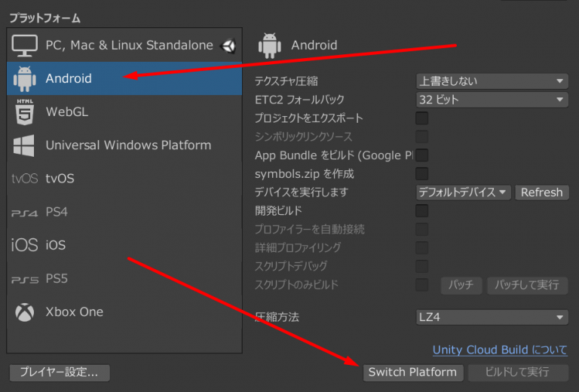This screenshot has height=392, width=579.
Task: Click the PS4 logo icon
Action: [x=25, y=213]
